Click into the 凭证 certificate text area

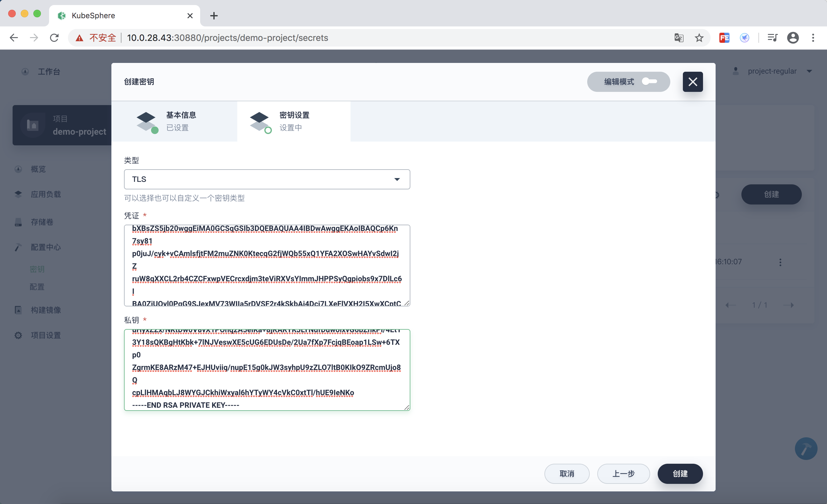pyautogui.click(x=267, y=265)
